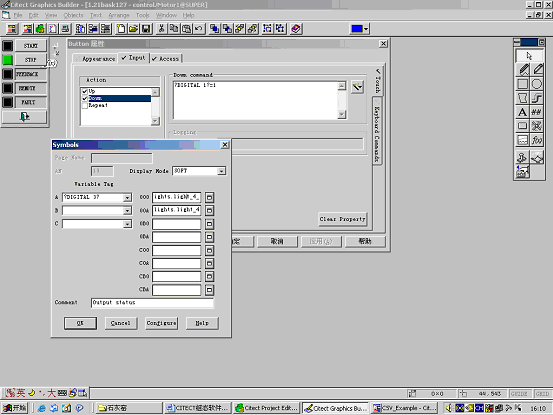The height and width of the screenshot is (415, 553).
Task: Click the Paste toolbar icon
Action: [187, 29]
